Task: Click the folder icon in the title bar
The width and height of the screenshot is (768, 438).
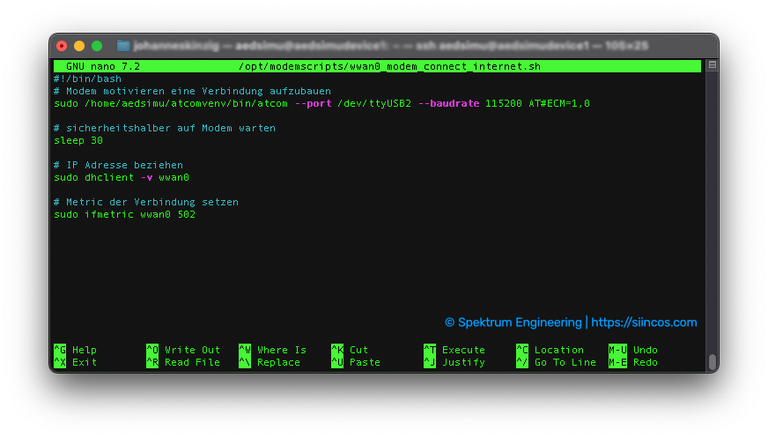Action: tap(124, 46)
